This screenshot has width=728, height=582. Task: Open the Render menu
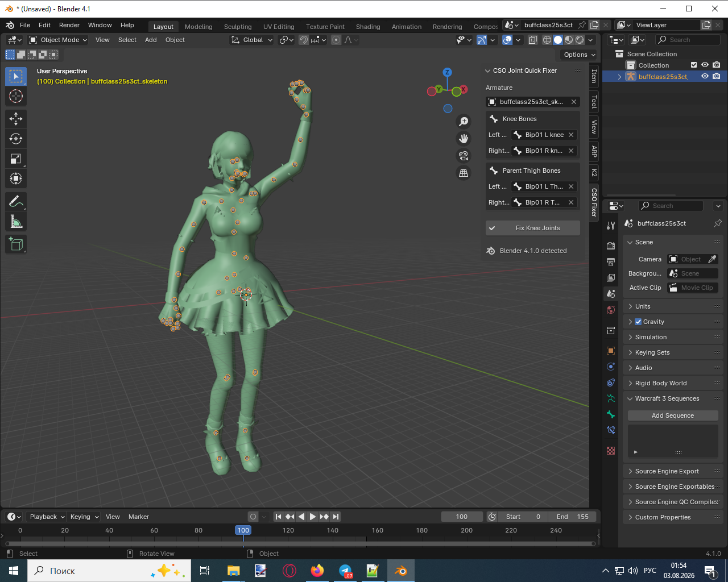pos(69,25)
